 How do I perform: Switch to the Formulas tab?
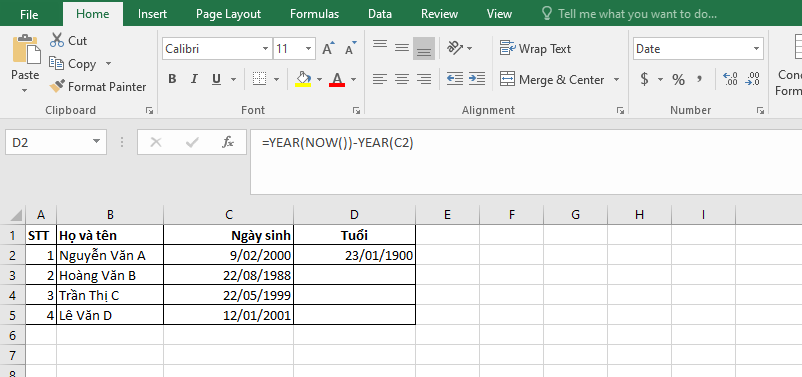[x=314, y=14]
